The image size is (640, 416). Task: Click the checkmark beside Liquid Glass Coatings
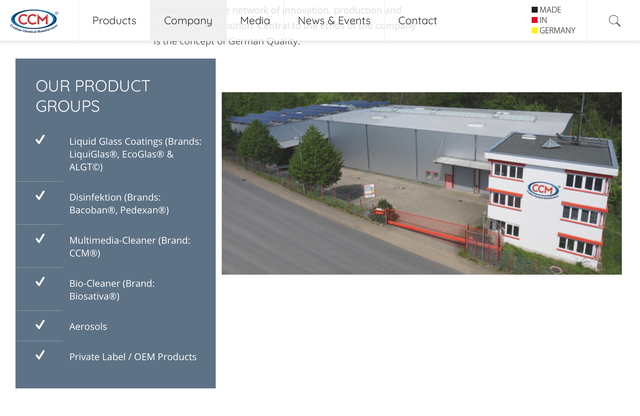[40, 140]
